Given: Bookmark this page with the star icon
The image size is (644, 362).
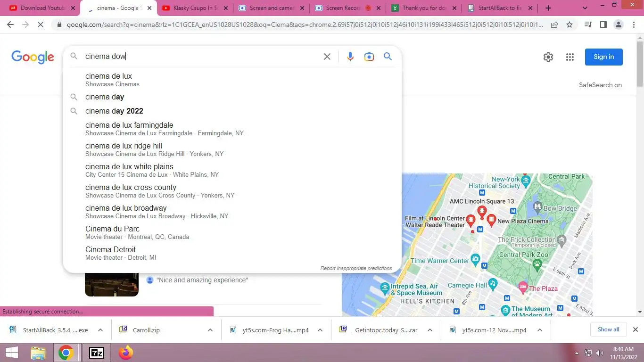Looking at the screenshot, I should [569, 25].
